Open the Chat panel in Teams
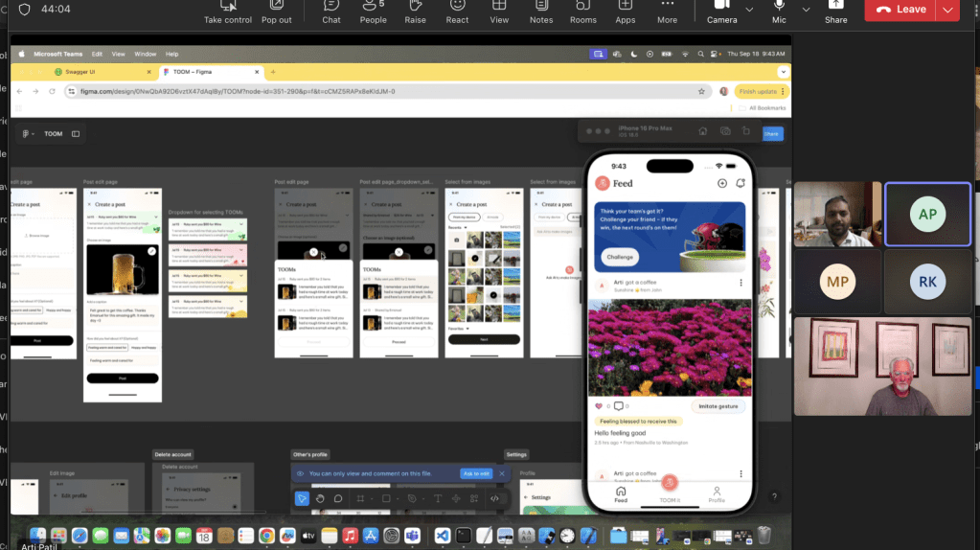Screen dimensions: 980x550 (x=330, y=11)
